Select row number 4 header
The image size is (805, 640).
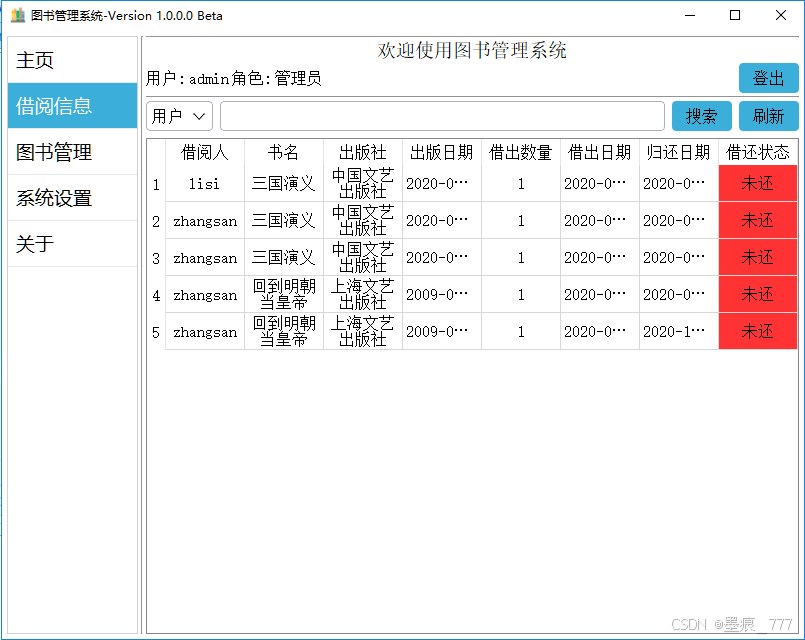click(x=156, y=295)
